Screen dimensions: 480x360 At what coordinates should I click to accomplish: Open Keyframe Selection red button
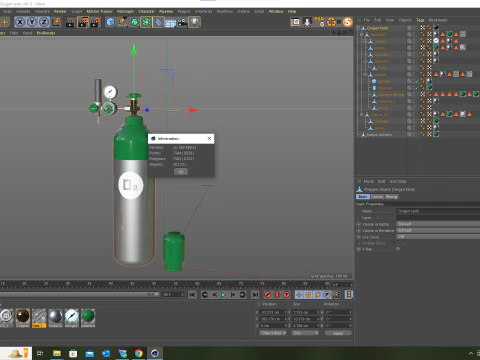(287, 295)
